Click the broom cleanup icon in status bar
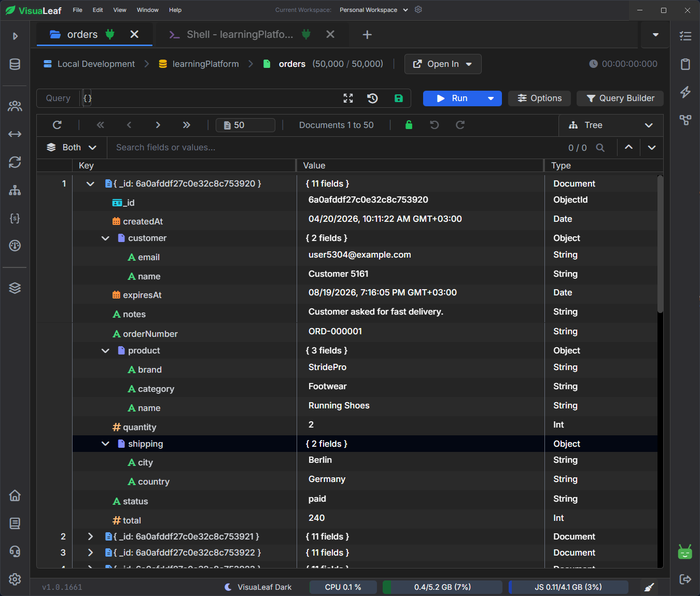The image size is (700, 596). 649,587
